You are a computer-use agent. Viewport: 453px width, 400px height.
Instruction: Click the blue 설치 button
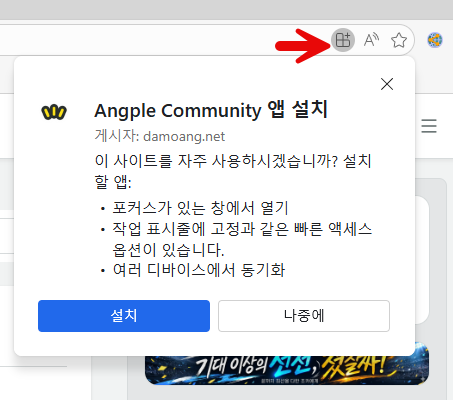124,316
